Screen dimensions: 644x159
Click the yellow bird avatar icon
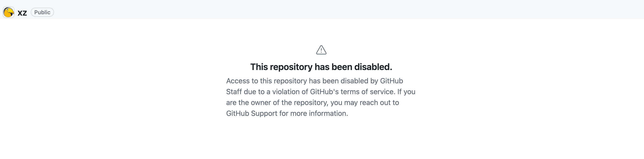pyautogui.click(x=9, y=12)
